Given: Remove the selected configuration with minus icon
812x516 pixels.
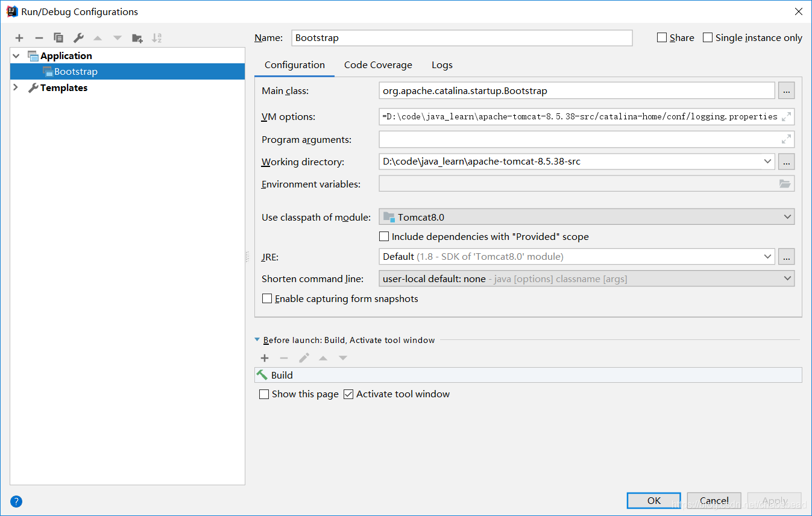Looking at the screenshot, I should (39, 38).
